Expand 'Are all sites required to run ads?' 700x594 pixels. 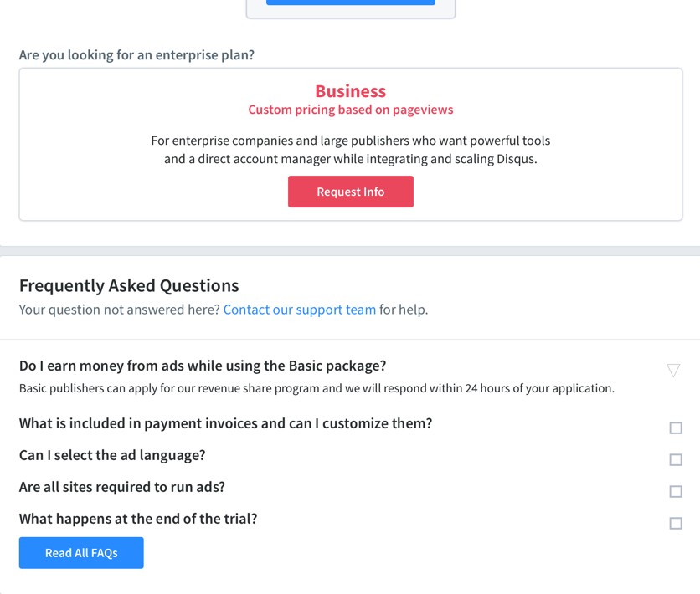pos(122,487)
